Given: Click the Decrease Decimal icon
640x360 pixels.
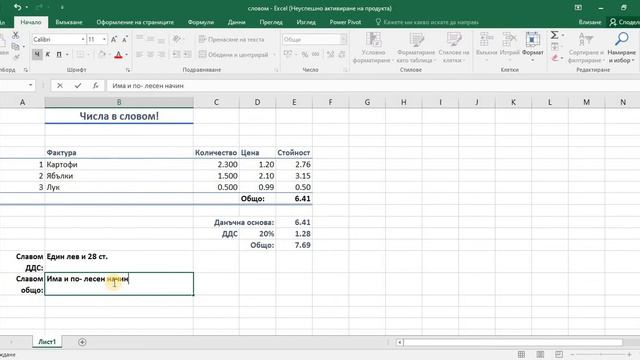Looking at the screenshot, I should click(x=342, y=54).
